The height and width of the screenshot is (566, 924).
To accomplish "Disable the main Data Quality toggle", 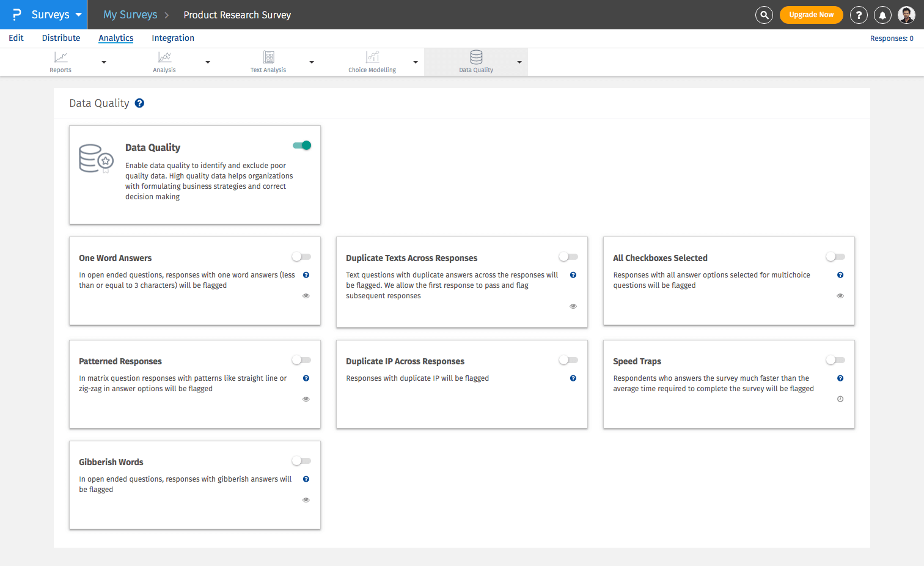I will [302, 145].
